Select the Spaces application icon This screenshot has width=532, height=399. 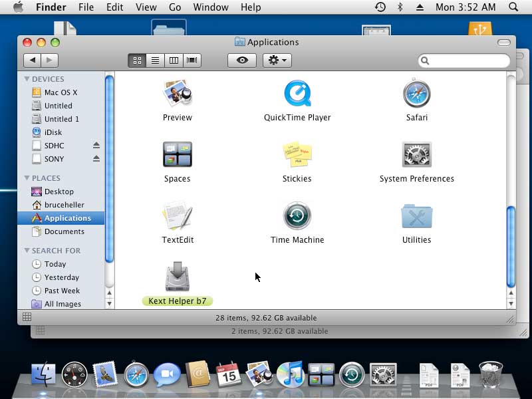[177, 154]
